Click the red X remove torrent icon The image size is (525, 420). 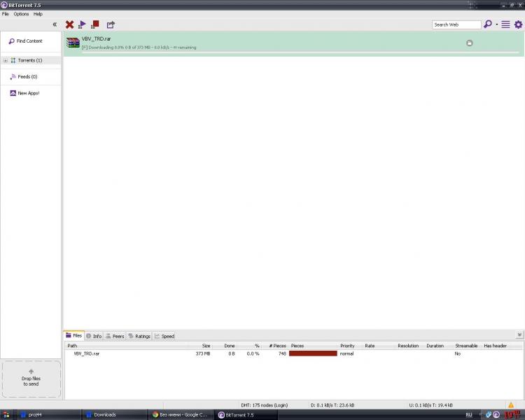[x=69, y=24]
